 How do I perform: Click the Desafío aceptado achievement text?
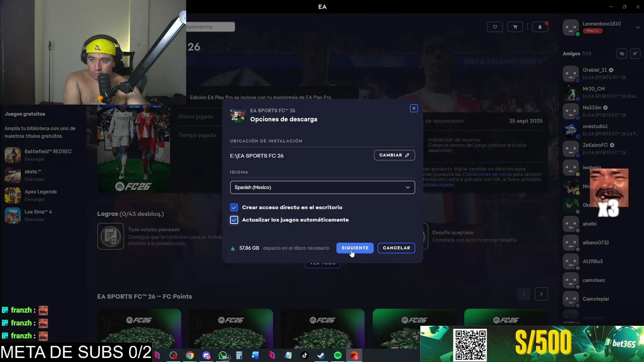(453, 233)
